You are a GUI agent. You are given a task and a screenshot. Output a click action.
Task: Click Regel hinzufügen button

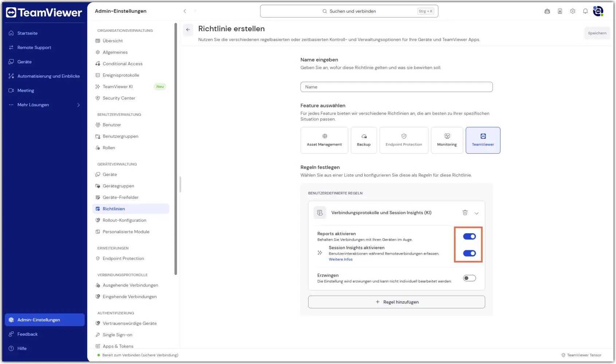click(x=396, y=302)
